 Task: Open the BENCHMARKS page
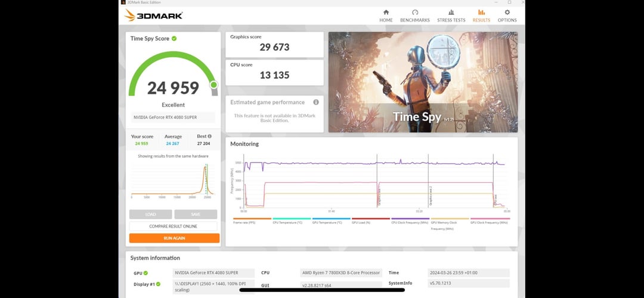click(415, 16)
